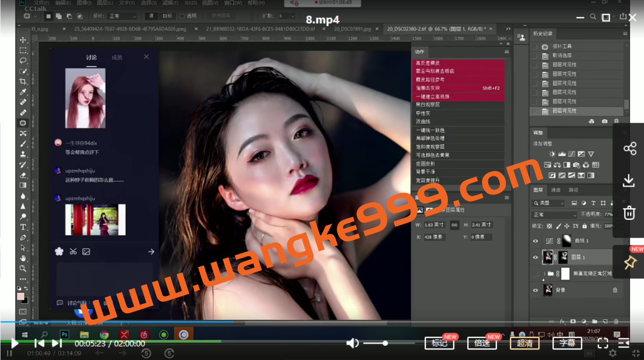Show the 黑面笔摄正常区域 group by clicking its eye box
Image resolution: width=644 pixels, height=360 pixels.
point(535,273)
